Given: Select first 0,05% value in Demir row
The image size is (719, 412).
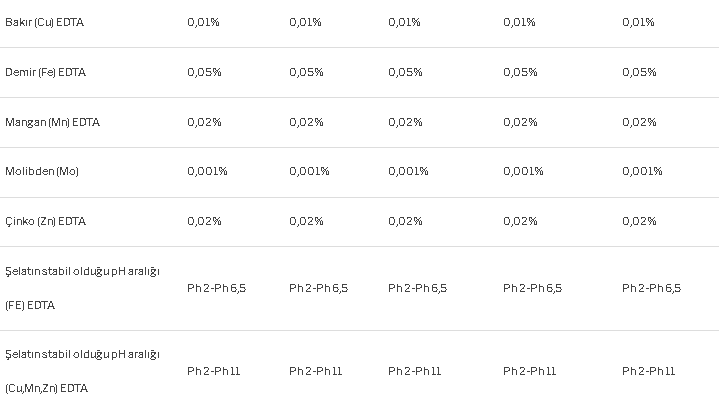Looking at the screenshot, I should click(204, 72).
